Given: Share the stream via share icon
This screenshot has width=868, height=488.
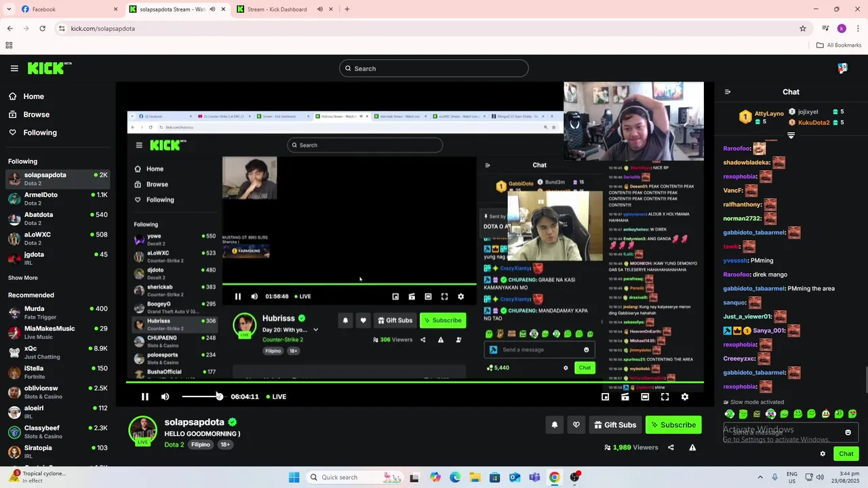Looking at the screenshot, I should [671, 447].
